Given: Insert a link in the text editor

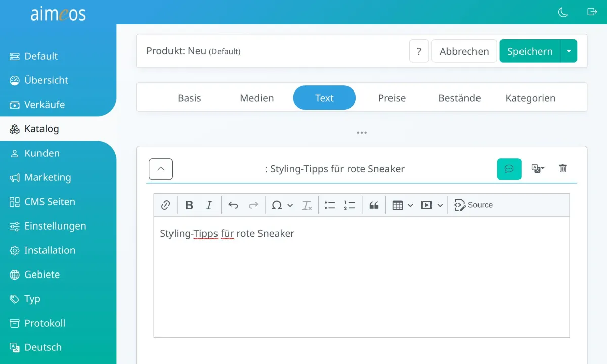Looking at the screenshot, I should coord(165,205).
